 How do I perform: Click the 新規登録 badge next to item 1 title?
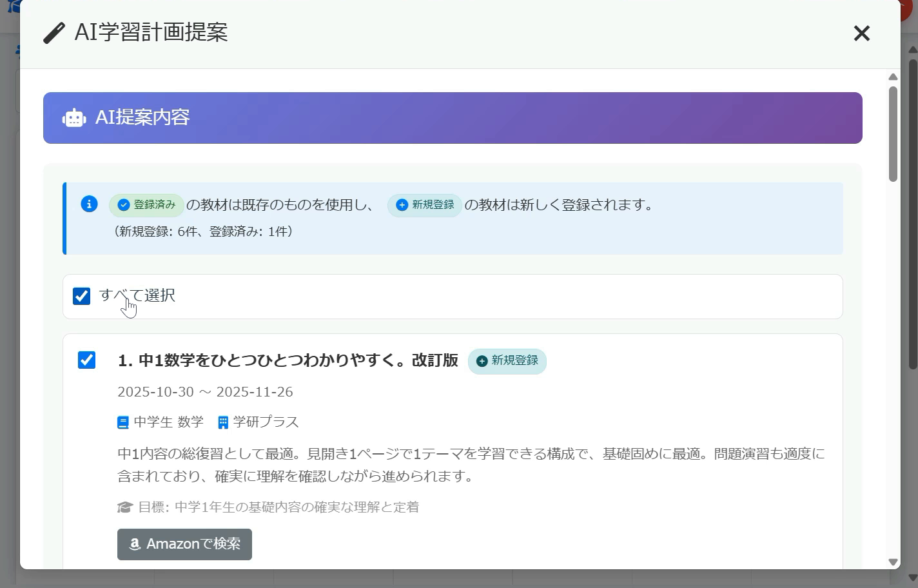tap(507, 361)
